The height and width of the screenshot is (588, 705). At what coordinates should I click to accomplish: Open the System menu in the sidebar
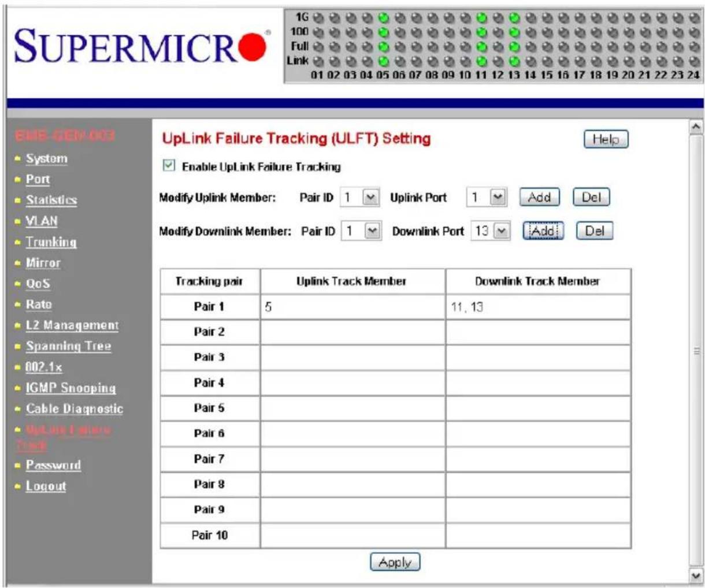coord(47,159)
